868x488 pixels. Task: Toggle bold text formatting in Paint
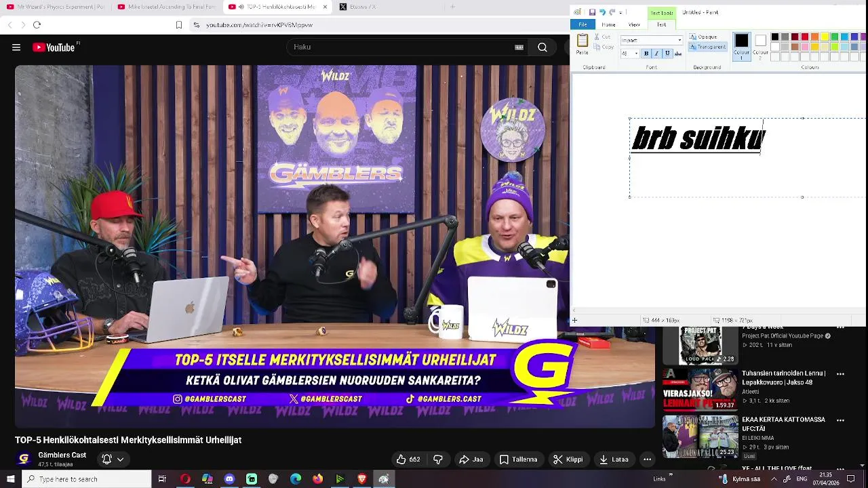(x=646, y=54)
